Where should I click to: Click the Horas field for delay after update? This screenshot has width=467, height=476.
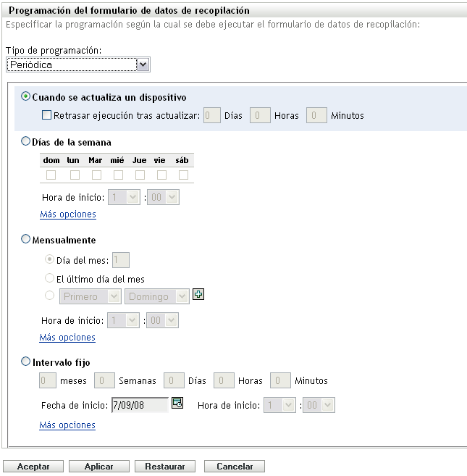point(260,115)
